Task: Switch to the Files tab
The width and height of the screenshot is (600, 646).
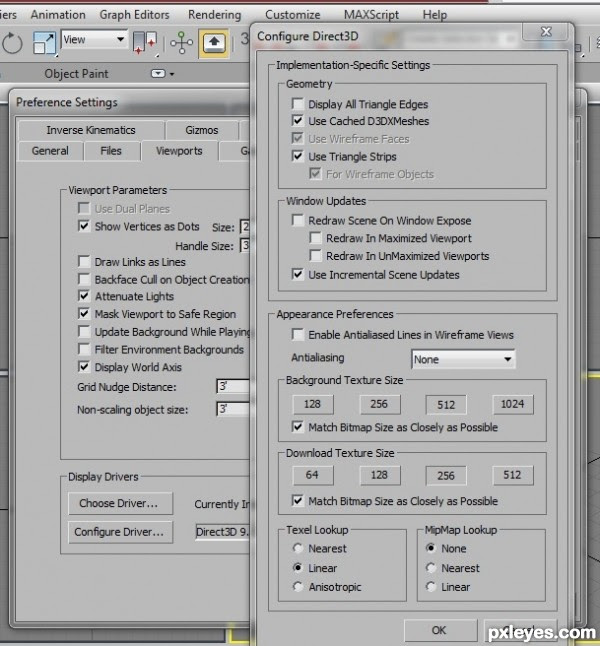Action: pos(111,151)
